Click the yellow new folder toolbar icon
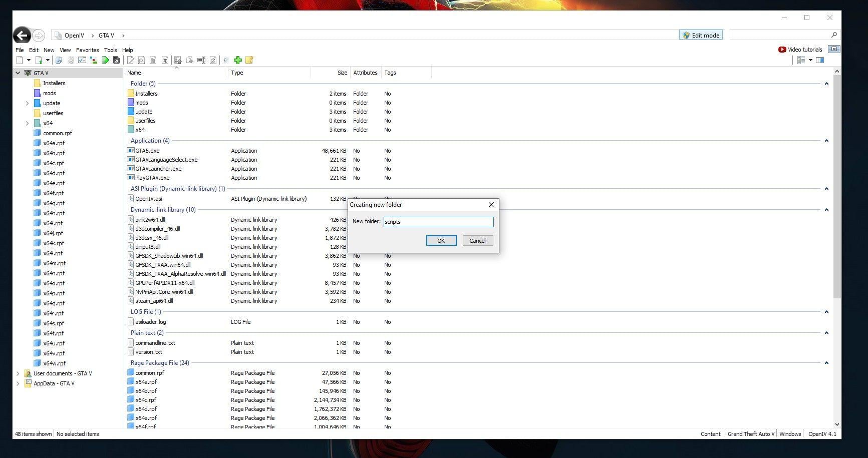The height and width of the screenshot is (458, 868). click(249, 60)
